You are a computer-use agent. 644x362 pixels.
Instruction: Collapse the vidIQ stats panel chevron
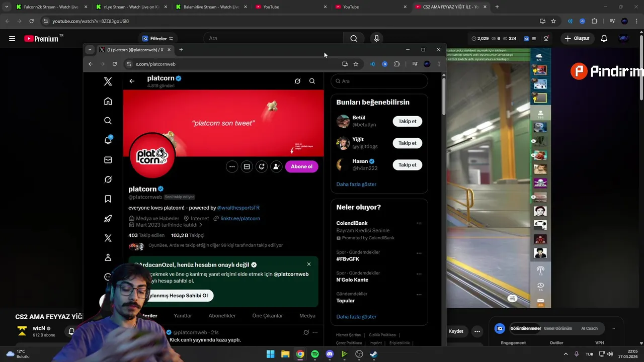tap(614, 328)
